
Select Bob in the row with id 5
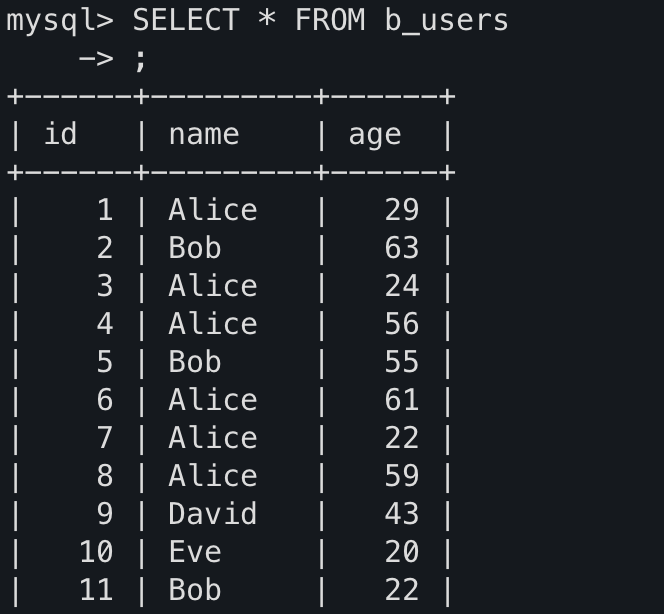click(195, 362)
